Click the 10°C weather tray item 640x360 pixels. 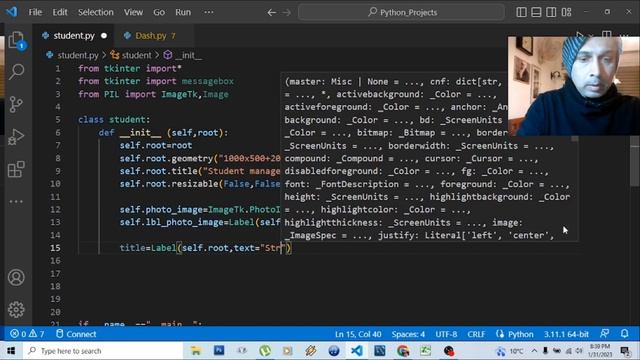click(510, 351)
